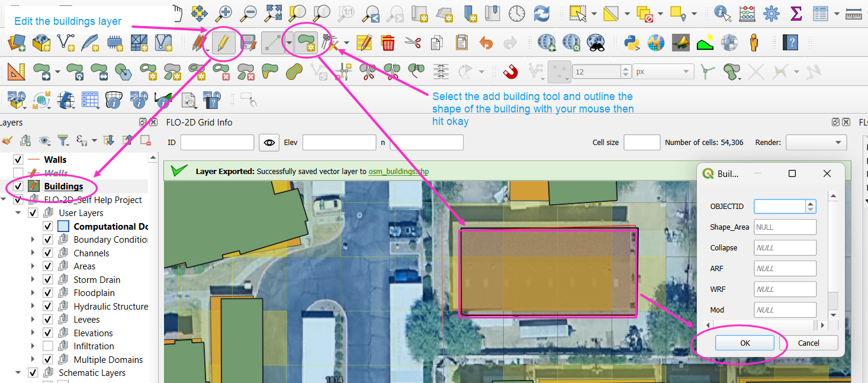Select the Channels layer group
The width and height of the screenshot is (868, 383).
[x=91, y=253]
